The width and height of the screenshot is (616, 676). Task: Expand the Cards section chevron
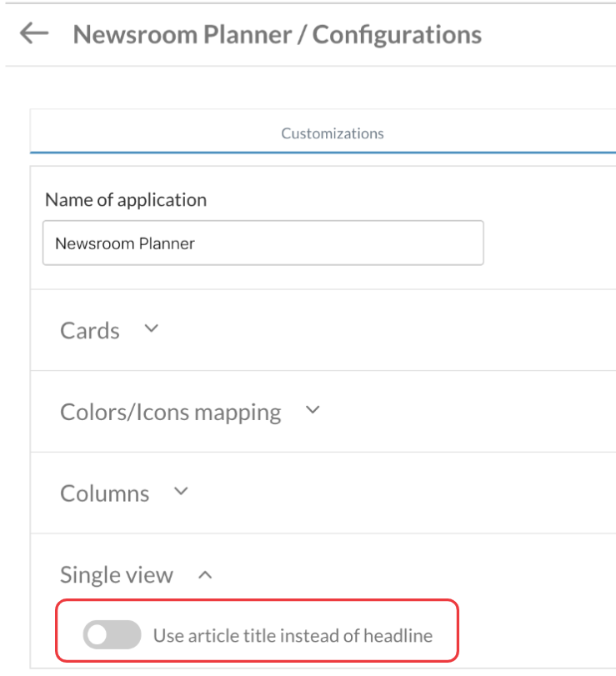(151, 328)
